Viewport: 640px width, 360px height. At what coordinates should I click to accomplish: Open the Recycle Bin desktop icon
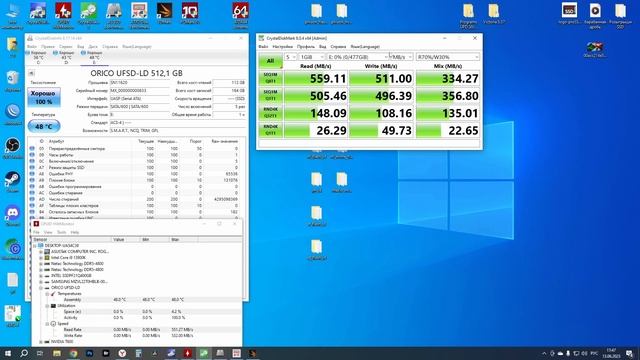click(x=12, y=80)
